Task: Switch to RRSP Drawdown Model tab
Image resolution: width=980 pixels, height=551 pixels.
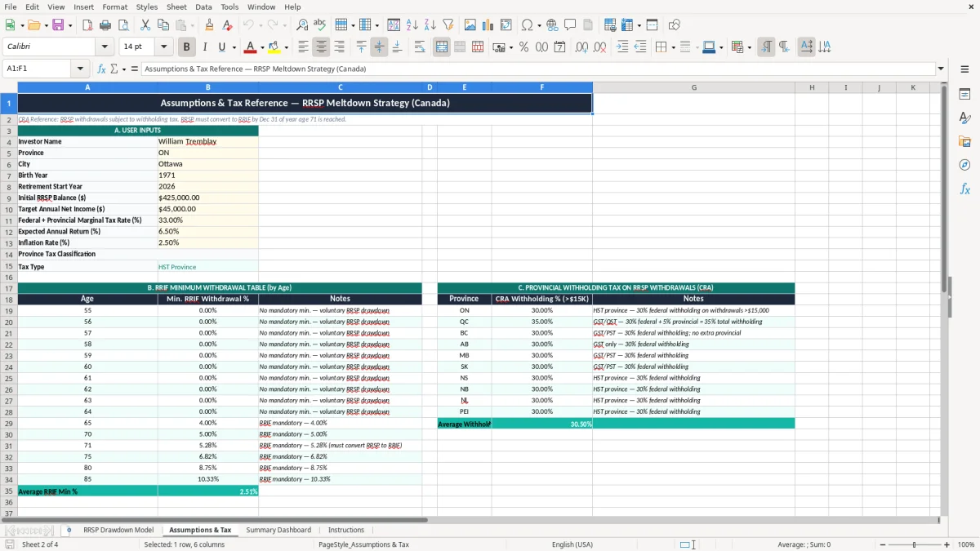Action: click(x=118, y=530)
